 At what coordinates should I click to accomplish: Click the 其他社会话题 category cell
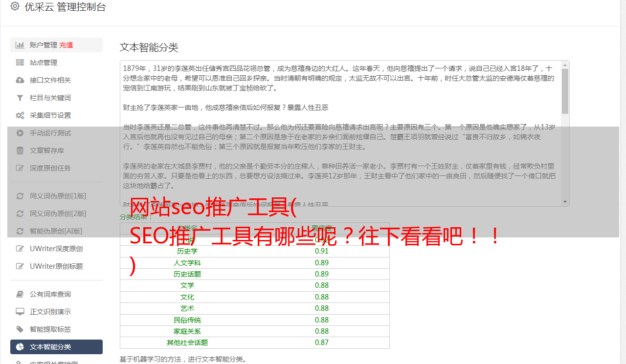click(x=187, y=343)
